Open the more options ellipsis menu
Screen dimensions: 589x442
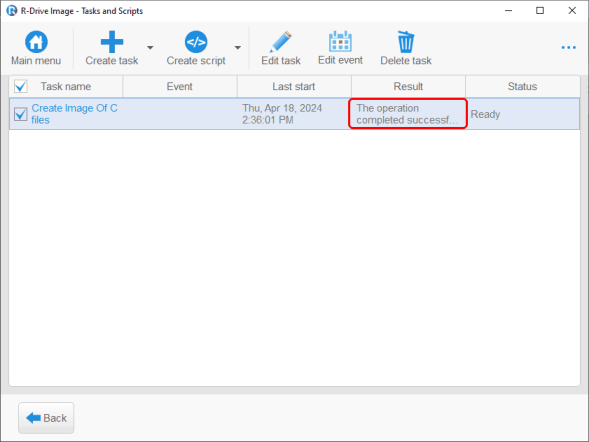[x=568, y=47]
